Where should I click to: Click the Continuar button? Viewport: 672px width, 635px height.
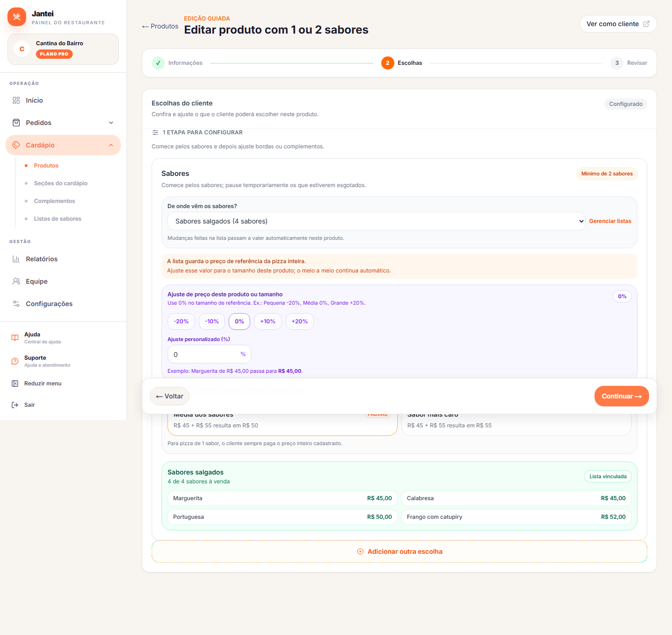(x=622, y=396)
